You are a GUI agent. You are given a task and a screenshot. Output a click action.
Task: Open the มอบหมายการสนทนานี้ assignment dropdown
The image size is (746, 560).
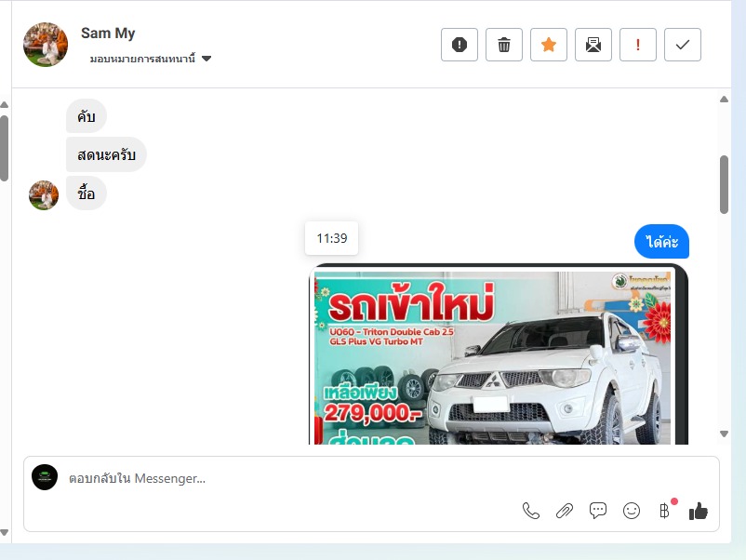(x=151, y=59)
